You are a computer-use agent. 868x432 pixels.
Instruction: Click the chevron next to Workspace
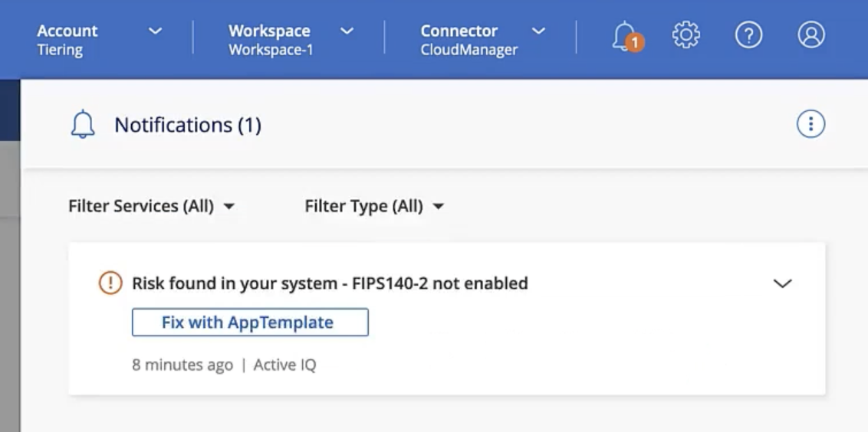point(347,31)
